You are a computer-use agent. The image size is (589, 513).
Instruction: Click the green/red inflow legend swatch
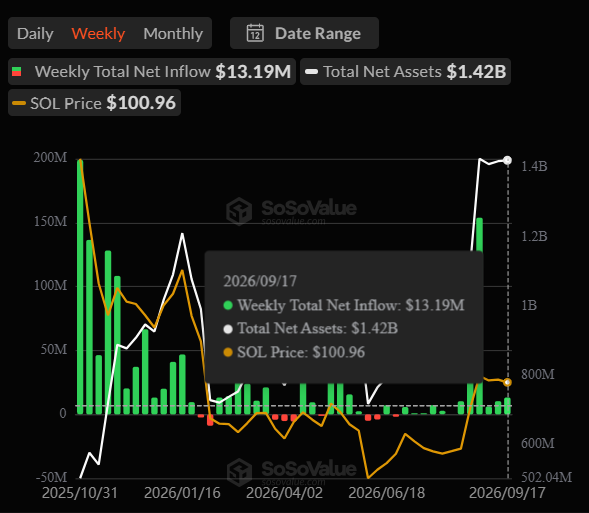tap(17, 71)
